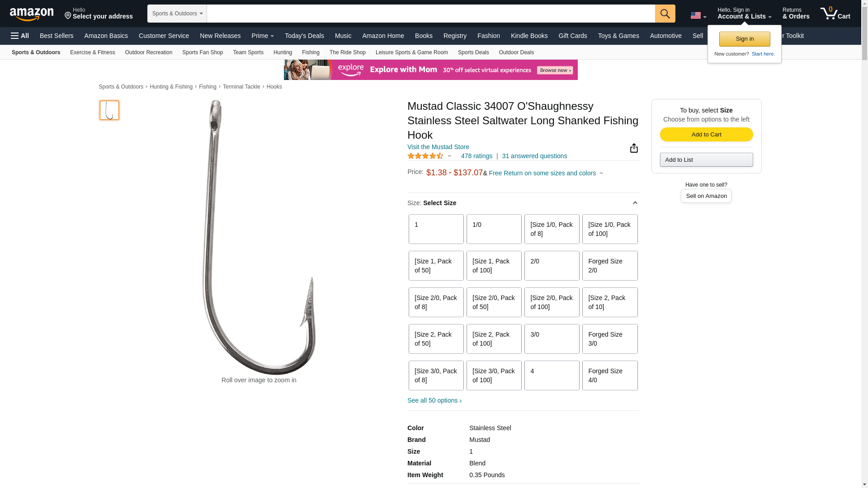Click the share icon beside product title
The width and height of the screenshot is (868, 488).
click(x=634, y=148)
